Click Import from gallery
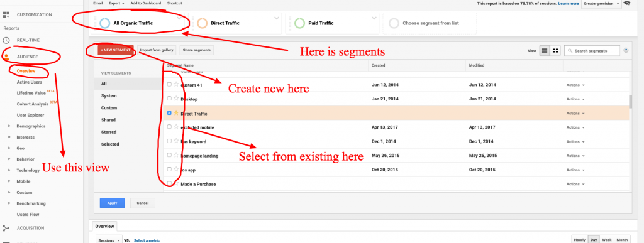 [x=157, y=50]
